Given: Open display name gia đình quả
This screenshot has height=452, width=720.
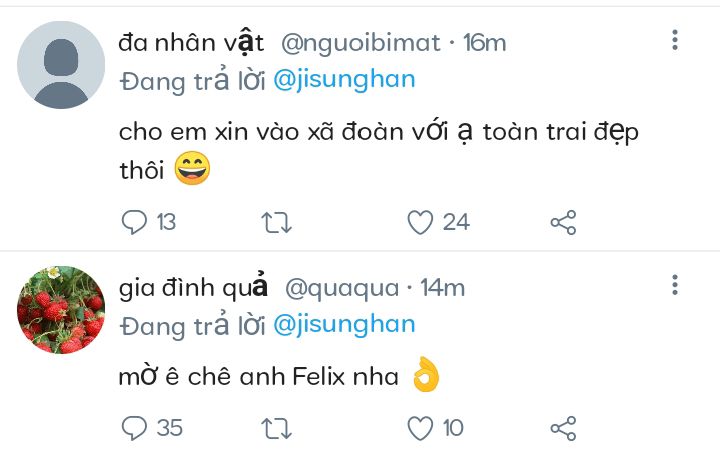Looking at the screenshot, I should tap(193, 288).
